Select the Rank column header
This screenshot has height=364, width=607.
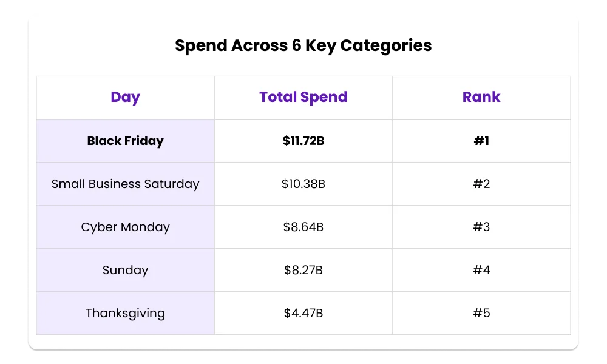(481, 97)
